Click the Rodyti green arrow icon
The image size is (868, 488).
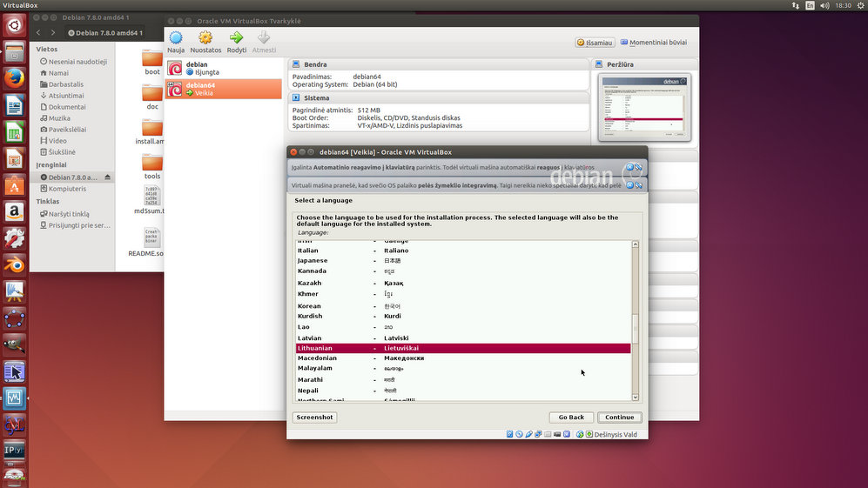coord(236,39)
